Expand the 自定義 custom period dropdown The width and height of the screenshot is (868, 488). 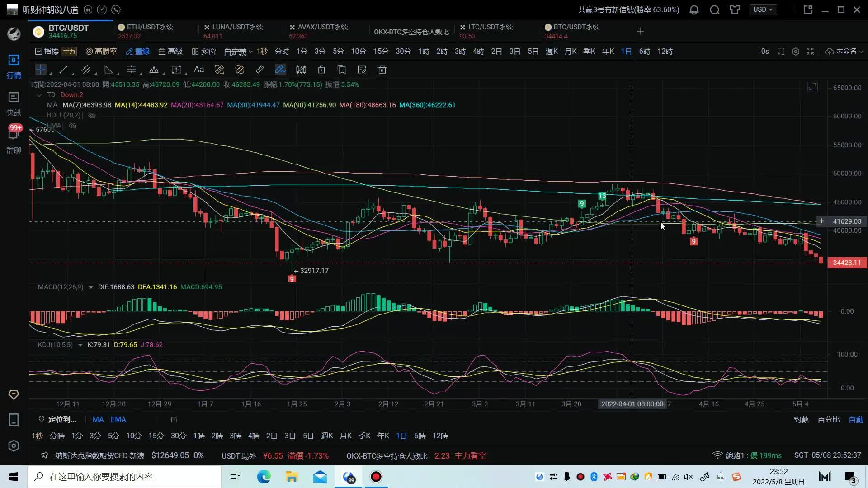click(x=238, y=52)
